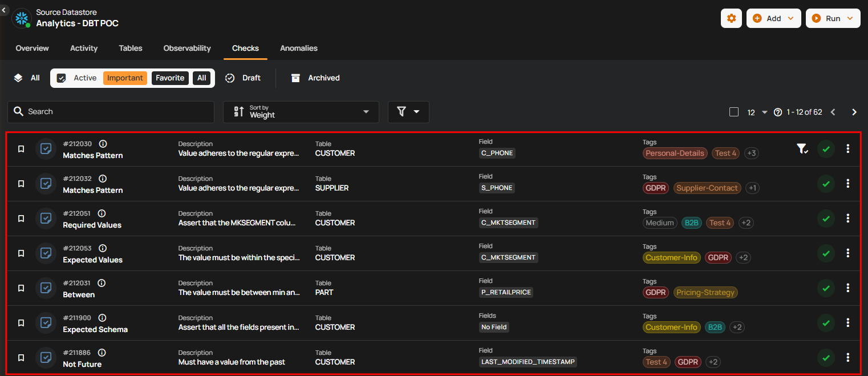Expand the +3 hidden tags on Matches Pattern
868x376 pixels.
point(751,153)
